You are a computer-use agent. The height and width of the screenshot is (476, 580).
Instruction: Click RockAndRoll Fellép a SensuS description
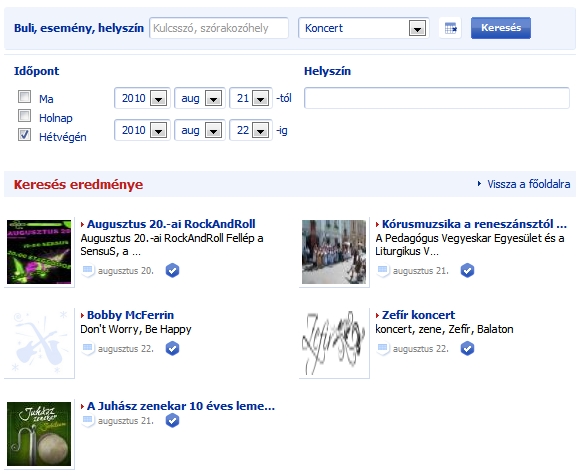coord(172,245)
